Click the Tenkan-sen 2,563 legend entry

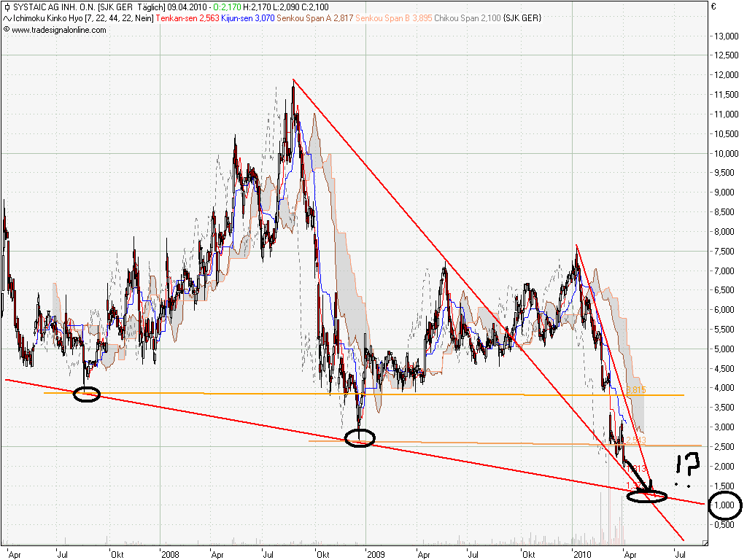point(187,18)
